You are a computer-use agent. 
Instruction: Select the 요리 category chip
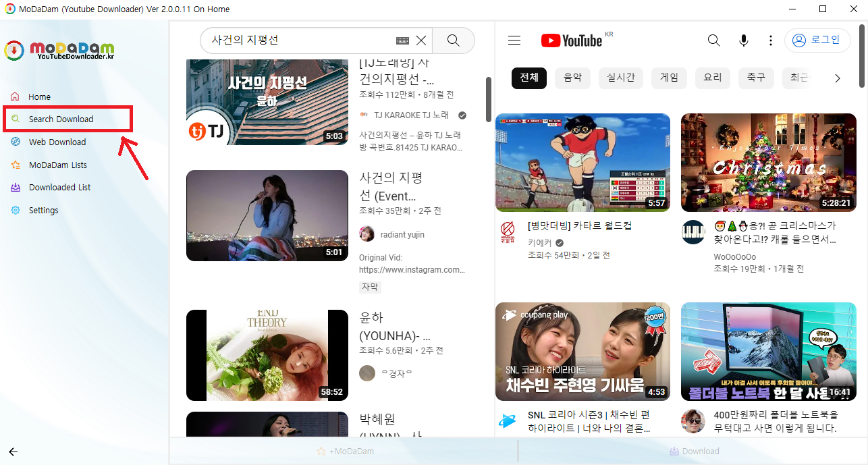(x=713, y=78)
